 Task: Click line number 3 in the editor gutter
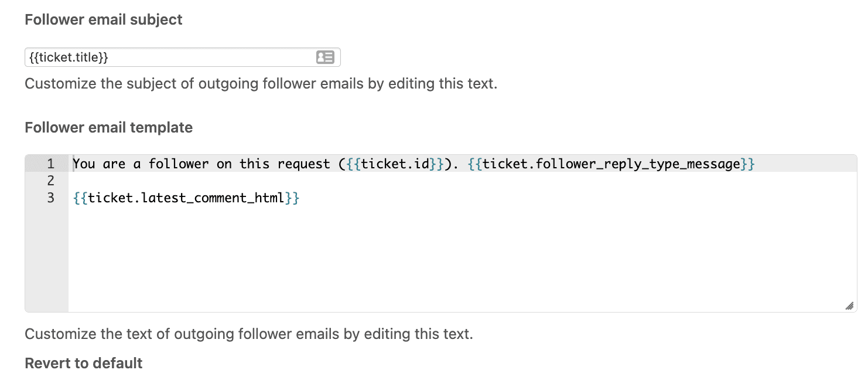(50, 198)
